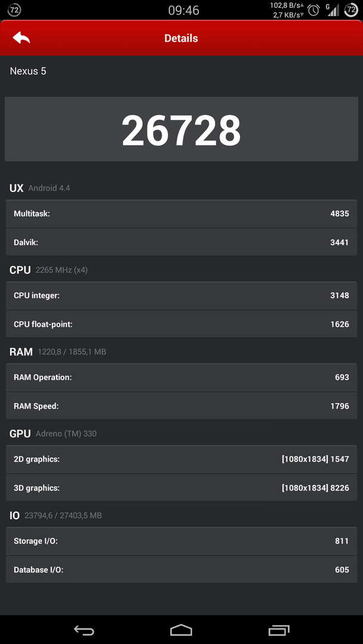Select the Dalvik score row

click(181, 242)
